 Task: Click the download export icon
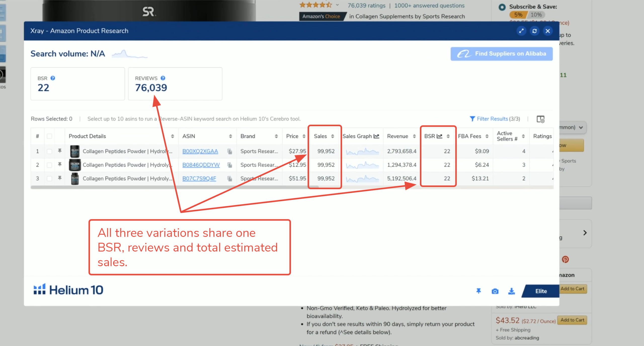(511, 291)
